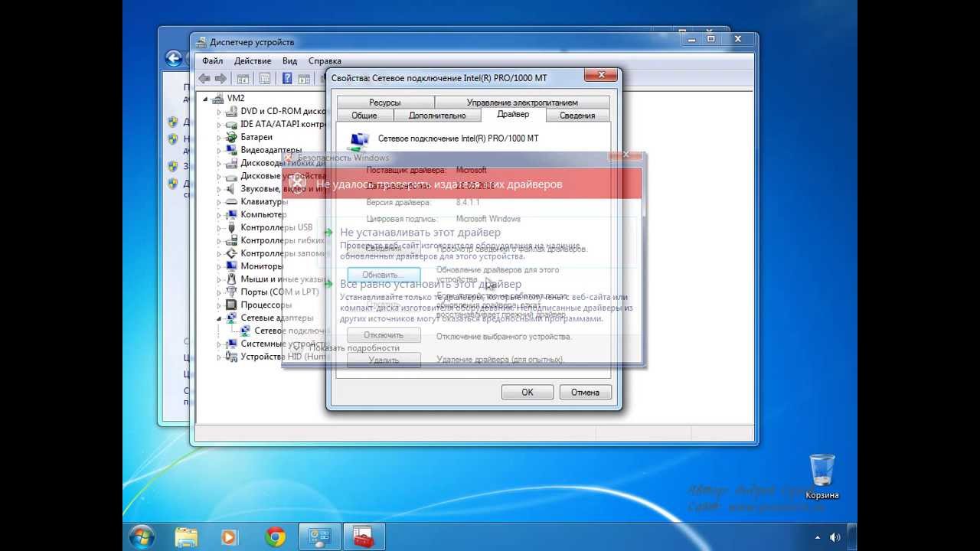Select the Сетевое подключение child device icon
This screenshot has width=980, height=551.
[x=245, y=331]
